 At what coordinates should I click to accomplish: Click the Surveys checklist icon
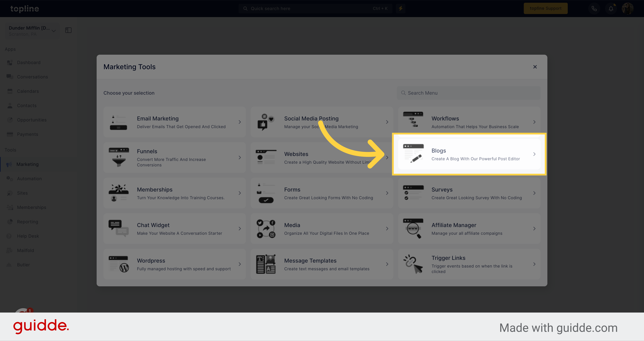point(413,193)
